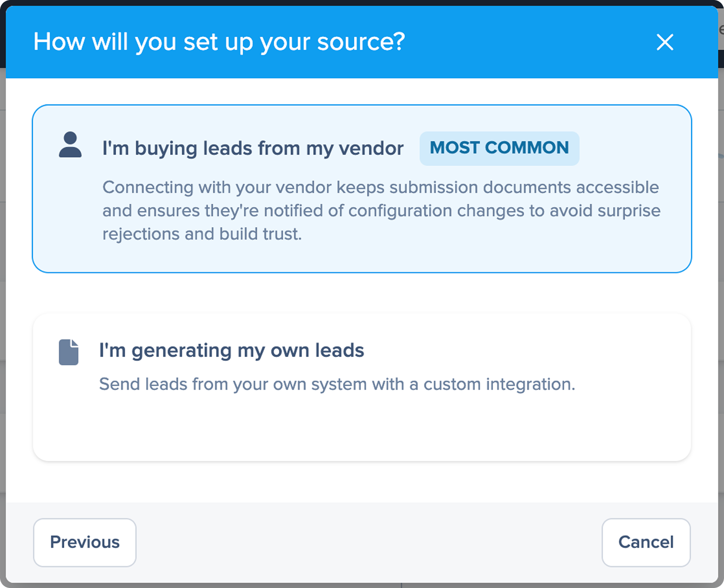Click the "How will you set up your source?" title

click(x=219, y=42)
